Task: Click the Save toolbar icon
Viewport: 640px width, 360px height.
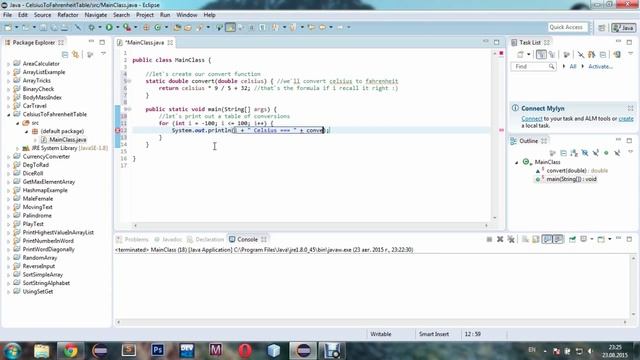Action: pos(43,27)
